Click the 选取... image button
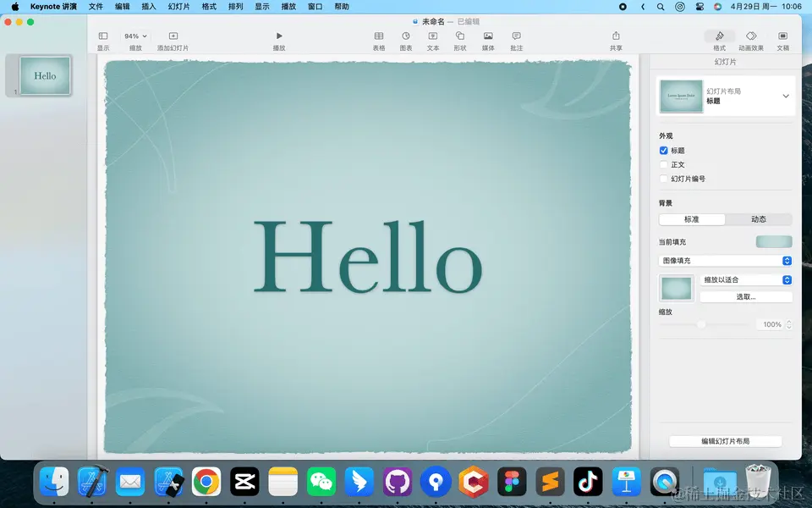 (746, 297)
